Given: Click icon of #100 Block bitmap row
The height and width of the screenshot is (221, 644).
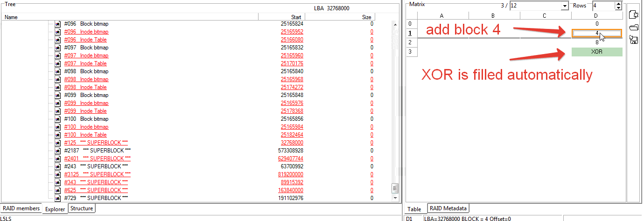Looking at the screenshot, I should [58, 119].
